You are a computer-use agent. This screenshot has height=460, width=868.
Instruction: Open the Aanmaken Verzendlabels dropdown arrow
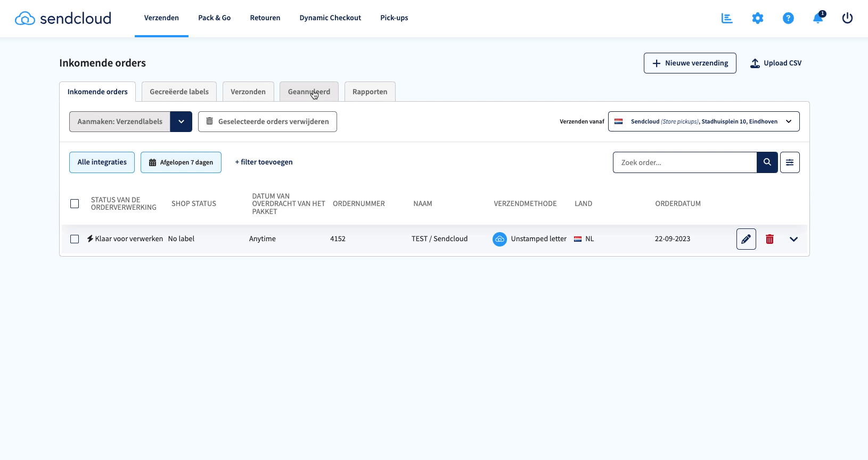point(181,121)
